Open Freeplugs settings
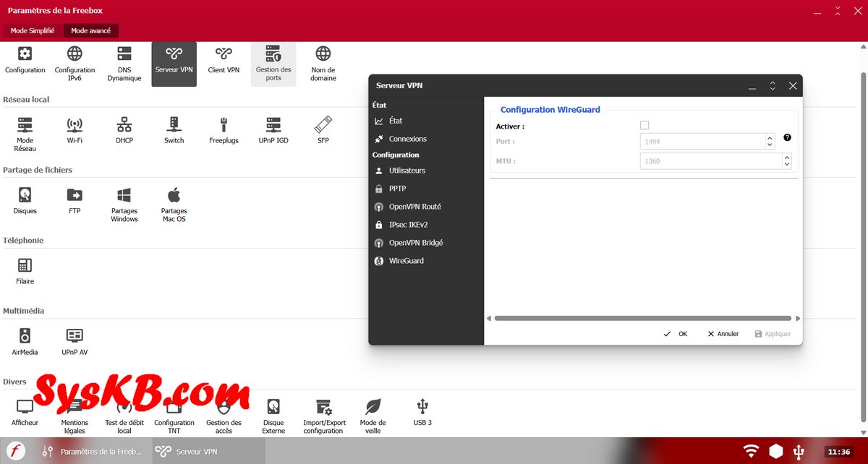 click(x=224, y=131)
